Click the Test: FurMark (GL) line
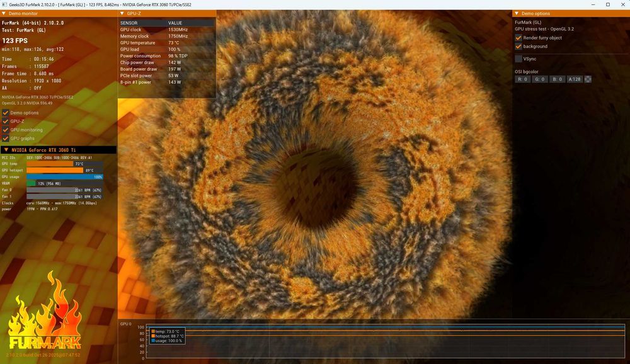This screenshot has height=364, width=630. (24, 30)
